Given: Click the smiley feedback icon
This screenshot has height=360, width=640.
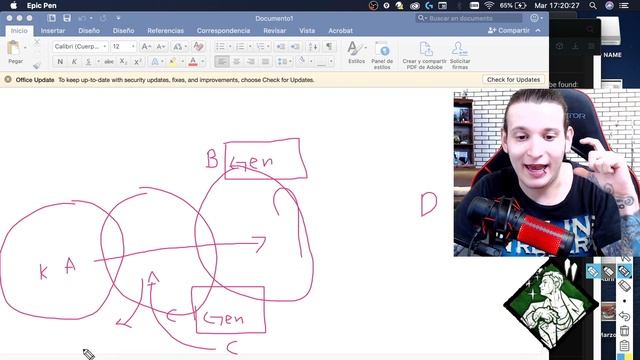Looking at the screenshot, I should (x=534, y=18).
